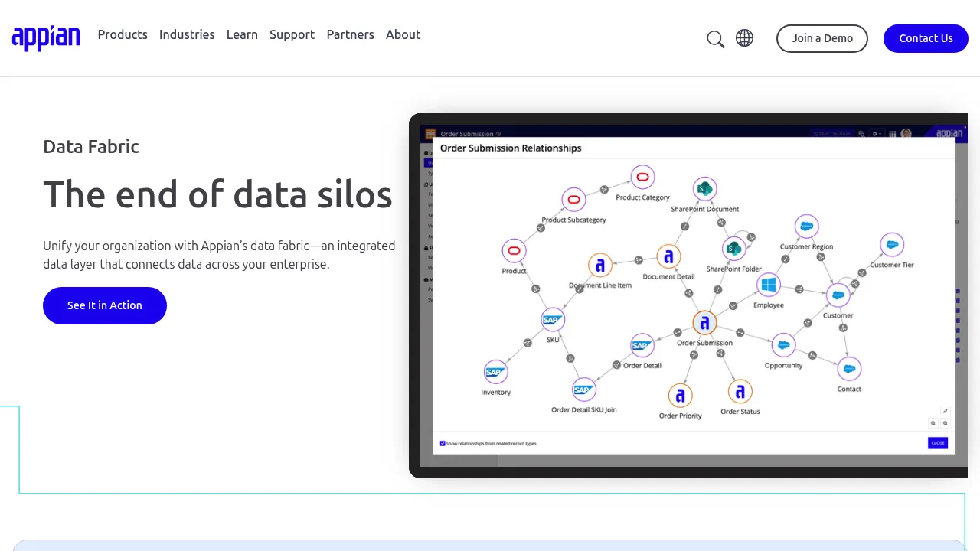Select the Order Priority node icon
This screenshot has width=980, height=551.
[x=680, y=396]
